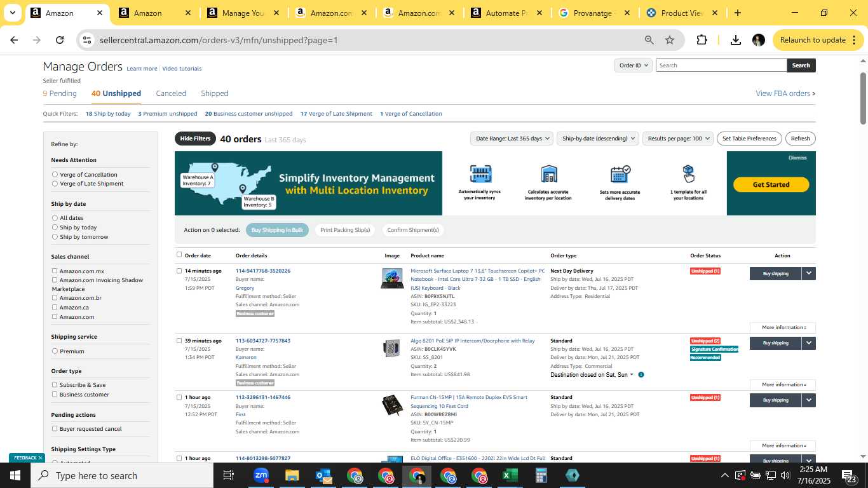Expand Buy shipping arrow for Furman order
This screenshot has width=868, height=488.
[809, 400]
